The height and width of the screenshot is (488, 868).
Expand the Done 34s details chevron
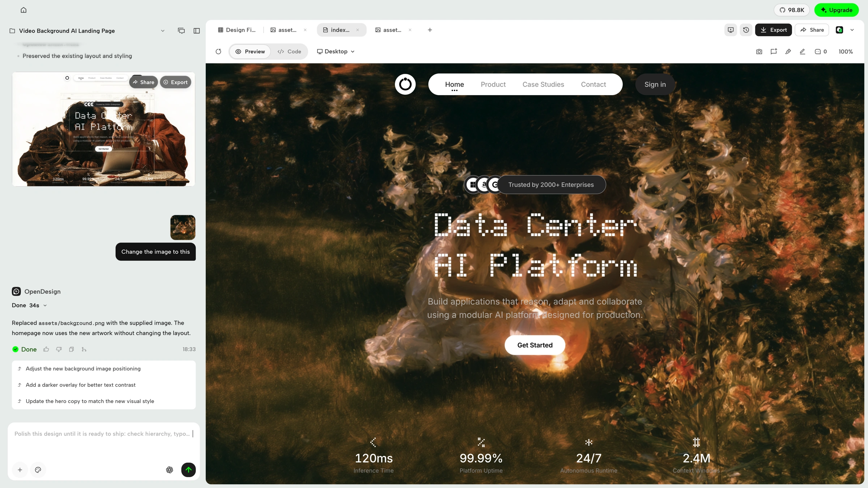point(45,305)
